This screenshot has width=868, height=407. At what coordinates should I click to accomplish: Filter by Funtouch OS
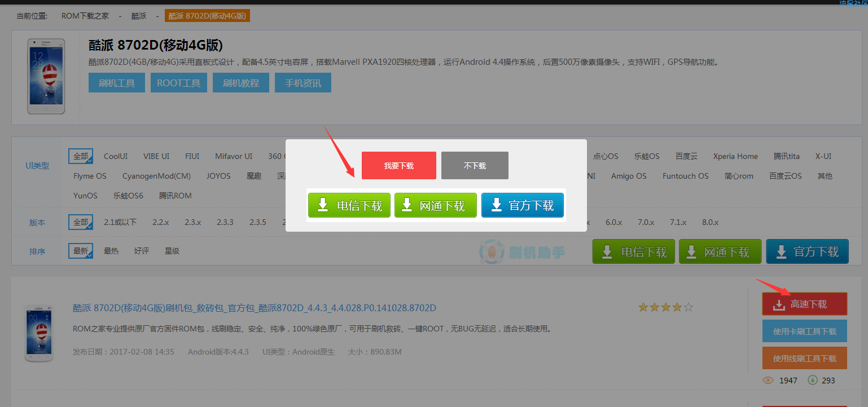[x=686, y=176]
